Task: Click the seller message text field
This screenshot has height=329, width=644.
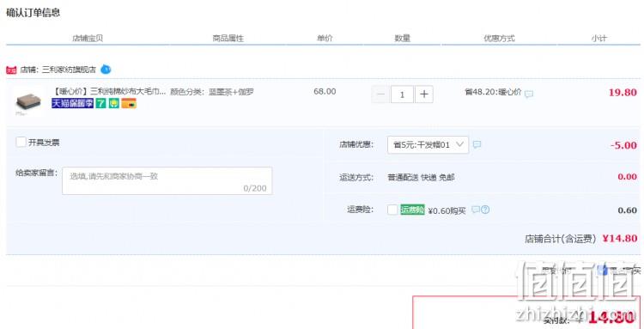Action: point(167,180)
